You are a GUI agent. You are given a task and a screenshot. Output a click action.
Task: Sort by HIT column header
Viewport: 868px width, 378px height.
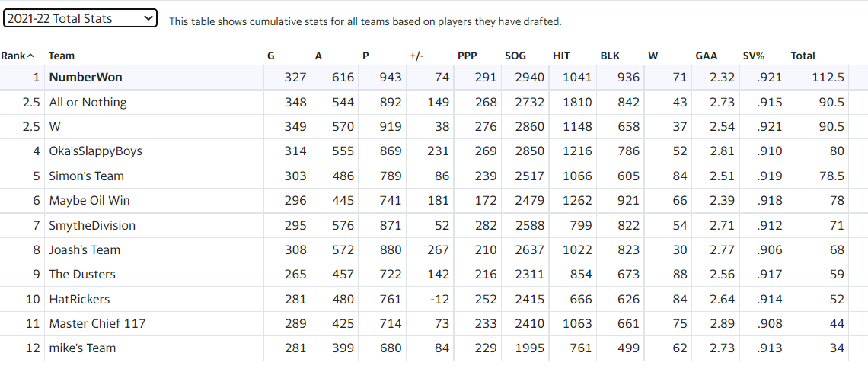[x=562, y=56]
